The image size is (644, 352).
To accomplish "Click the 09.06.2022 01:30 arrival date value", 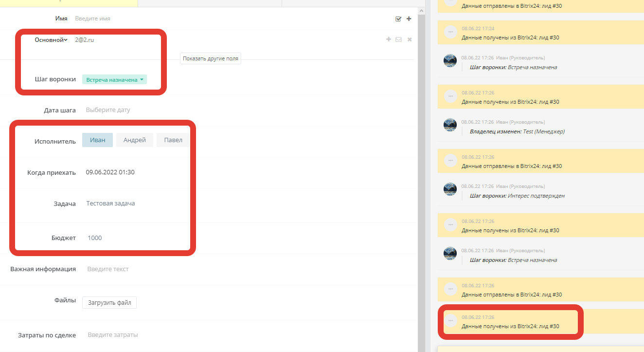I will point(110,172).
